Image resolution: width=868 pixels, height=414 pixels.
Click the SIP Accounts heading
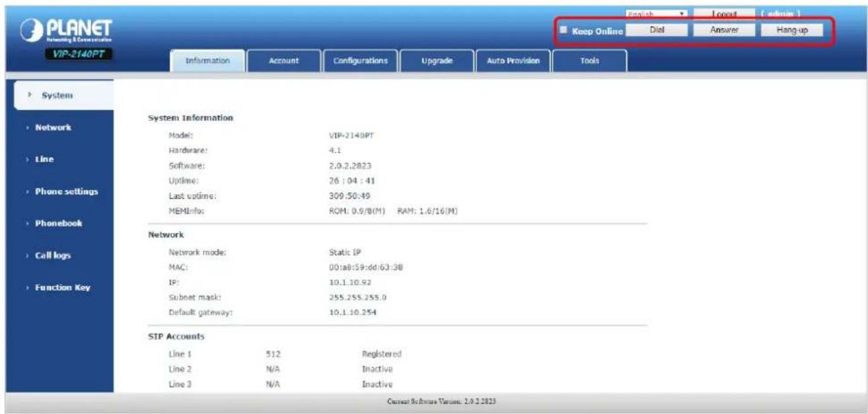[176, 336]
